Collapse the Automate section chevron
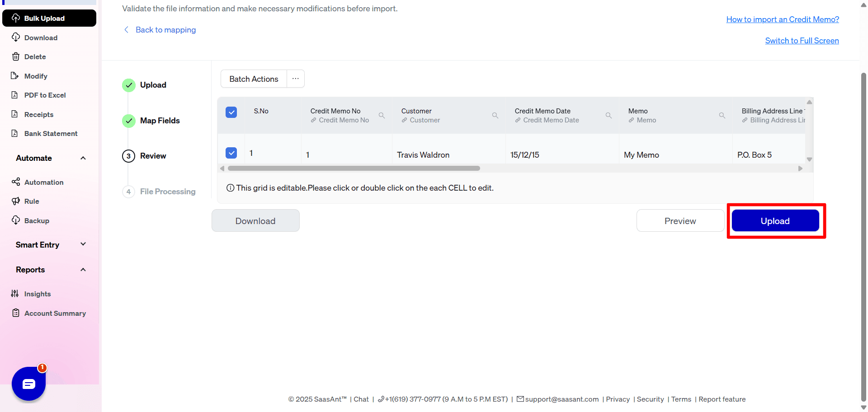This screenshot has width=868, height=412. click(83, 158)
